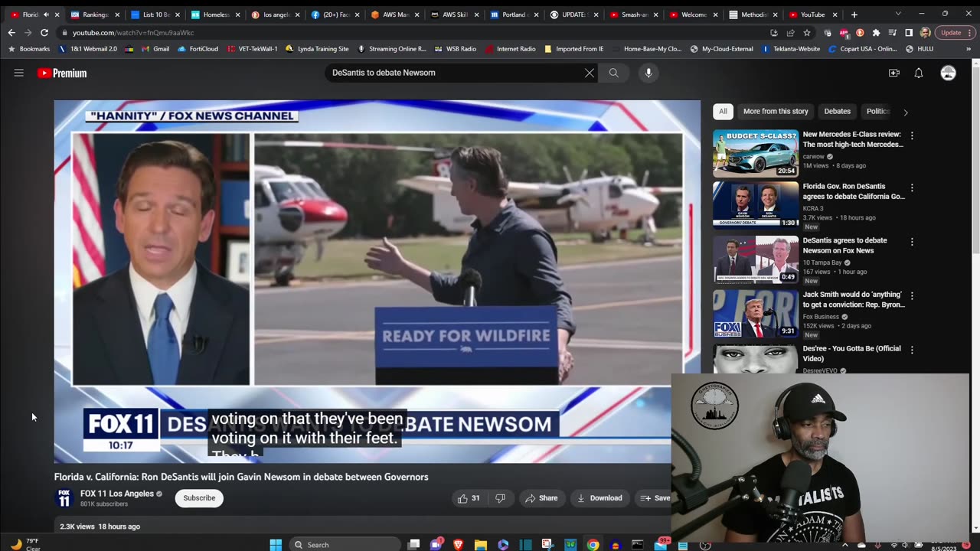
Task: Bookmark this page with the star icon
Action: click(807, 33)
